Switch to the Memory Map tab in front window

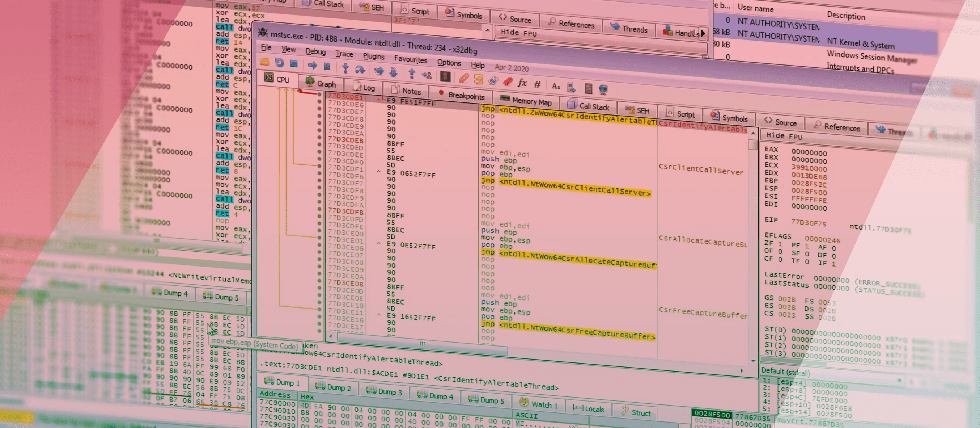(526, 101)
